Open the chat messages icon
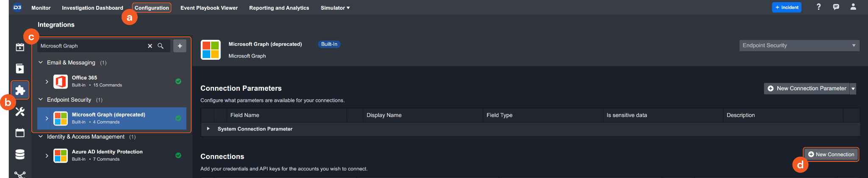 point(836,7)
